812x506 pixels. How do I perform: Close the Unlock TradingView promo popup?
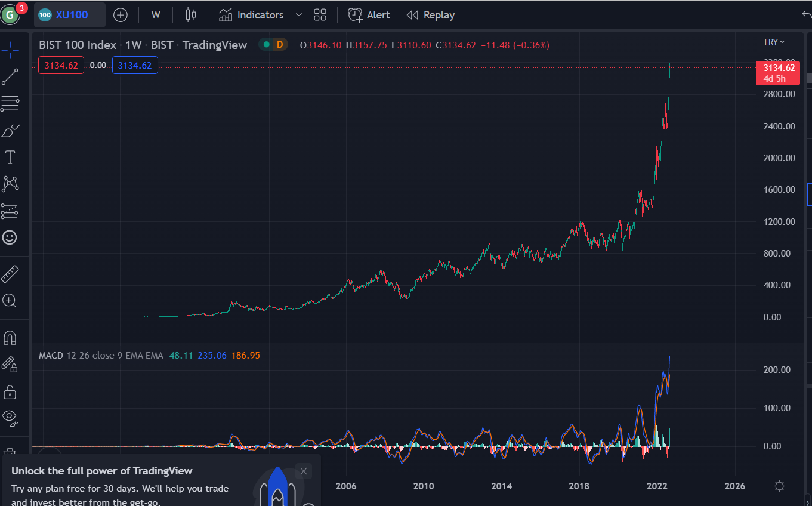coord(304,471)
